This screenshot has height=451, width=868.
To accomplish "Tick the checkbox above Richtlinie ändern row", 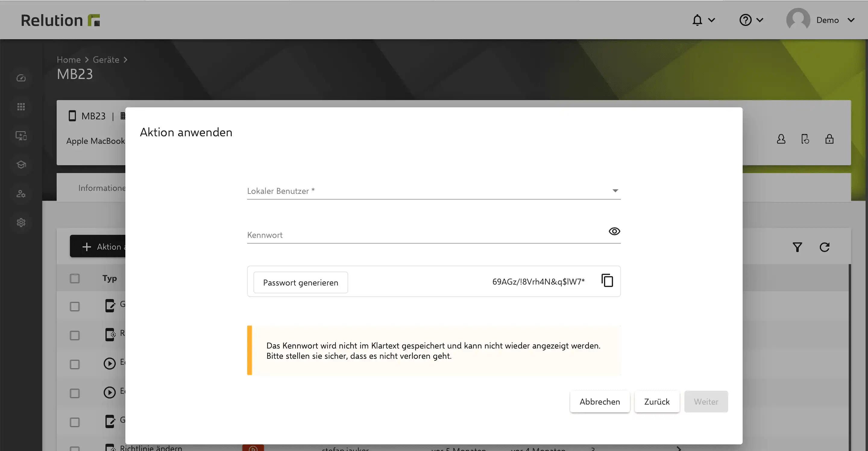I will (75, 422).
